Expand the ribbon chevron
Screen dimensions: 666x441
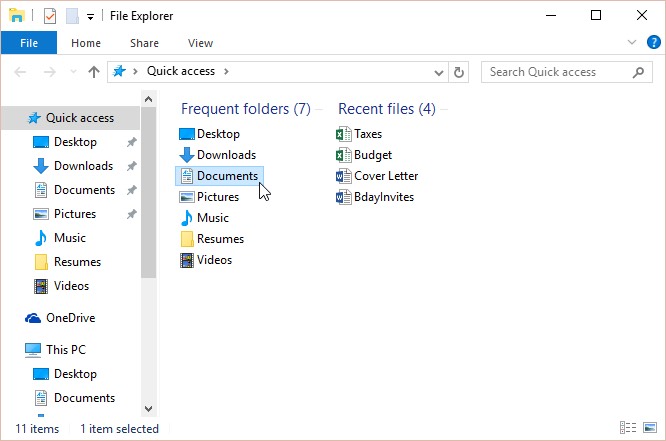click(x=631, y=43)
